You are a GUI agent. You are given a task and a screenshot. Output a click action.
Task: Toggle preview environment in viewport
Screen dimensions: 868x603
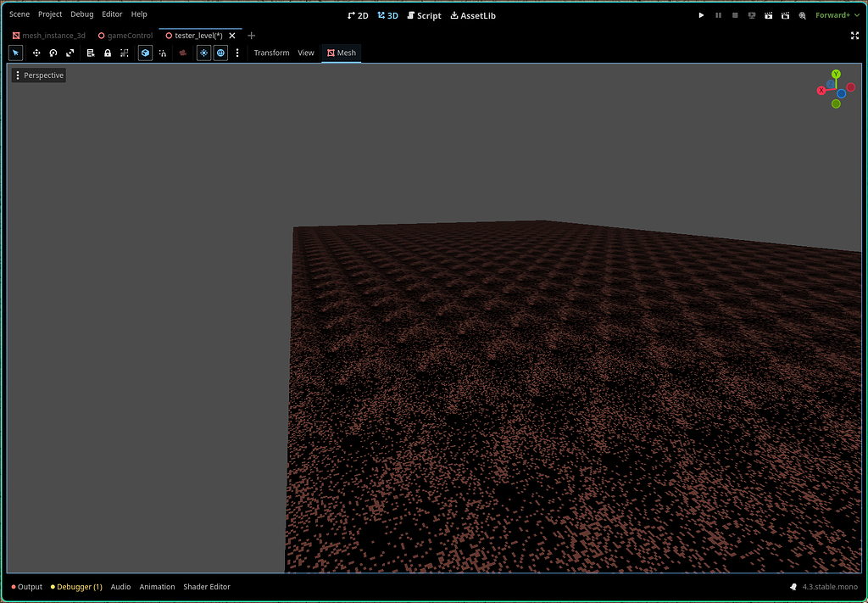click(x=220, y=53)
